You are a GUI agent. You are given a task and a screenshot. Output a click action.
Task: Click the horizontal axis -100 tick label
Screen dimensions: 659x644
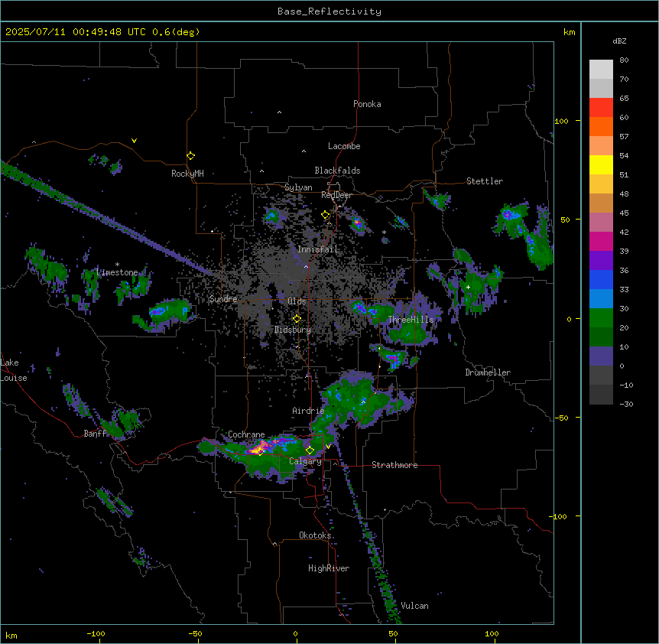(x=96, y=633)
